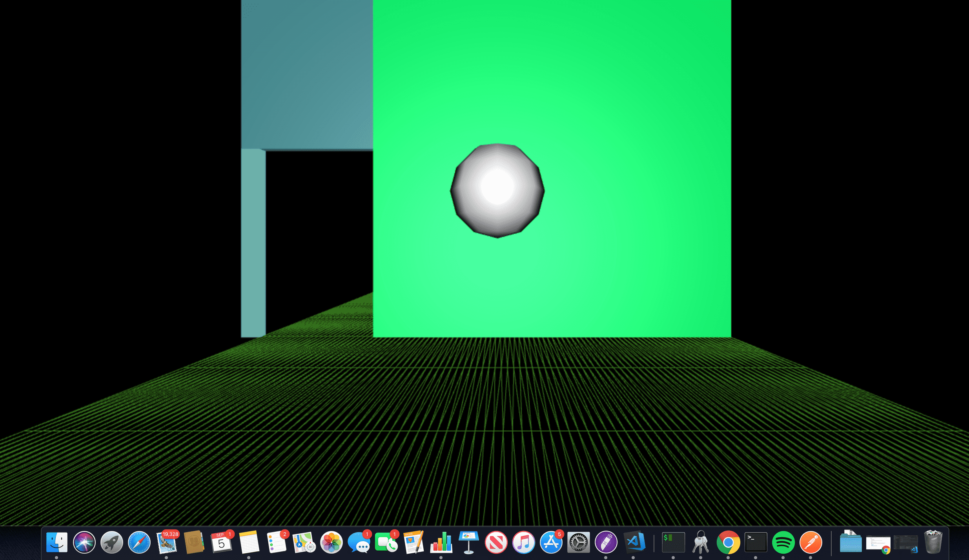Screen dimensions: 969x560
Task: Open Reminders with badge 2
Action: tap(277, 542)
